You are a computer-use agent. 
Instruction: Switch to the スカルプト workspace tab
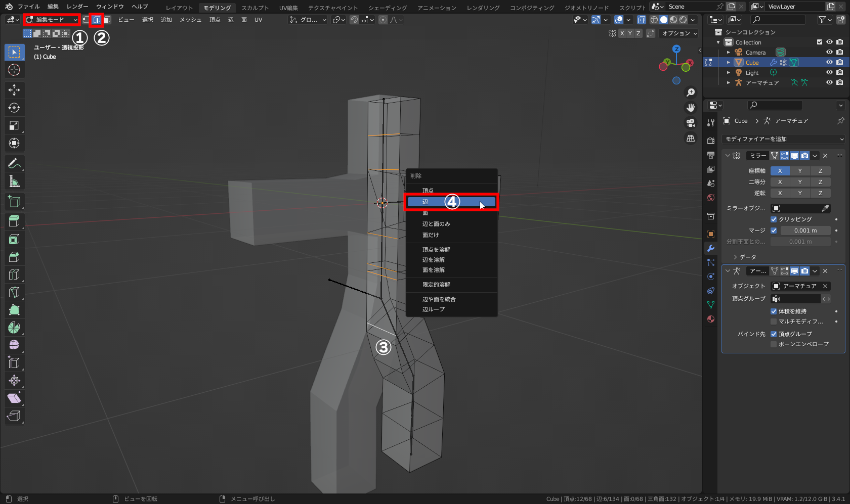pos(255,8)
